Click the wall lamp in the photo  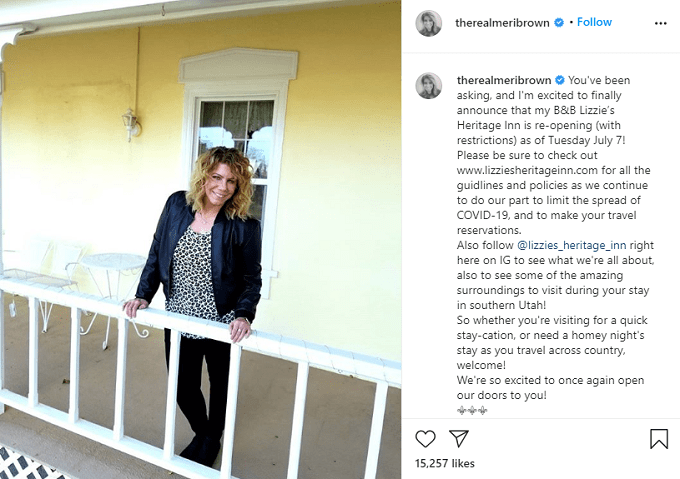(x=131, y=125)
